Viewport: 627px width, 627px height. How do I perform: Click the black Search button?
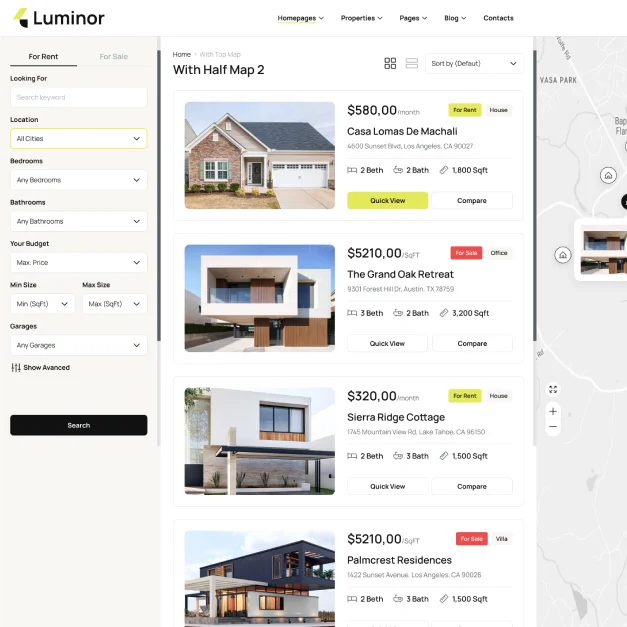click(x=78, y=425)
